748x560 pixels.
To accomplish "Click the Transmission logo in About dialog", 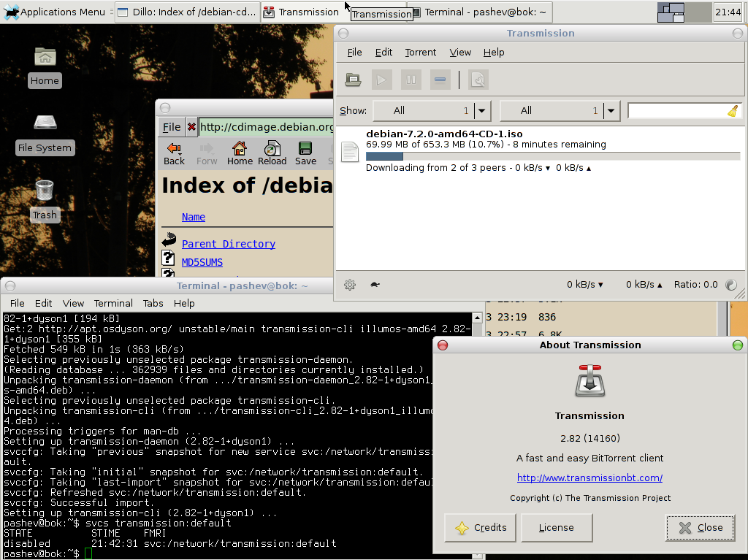I will click(590, 380).
